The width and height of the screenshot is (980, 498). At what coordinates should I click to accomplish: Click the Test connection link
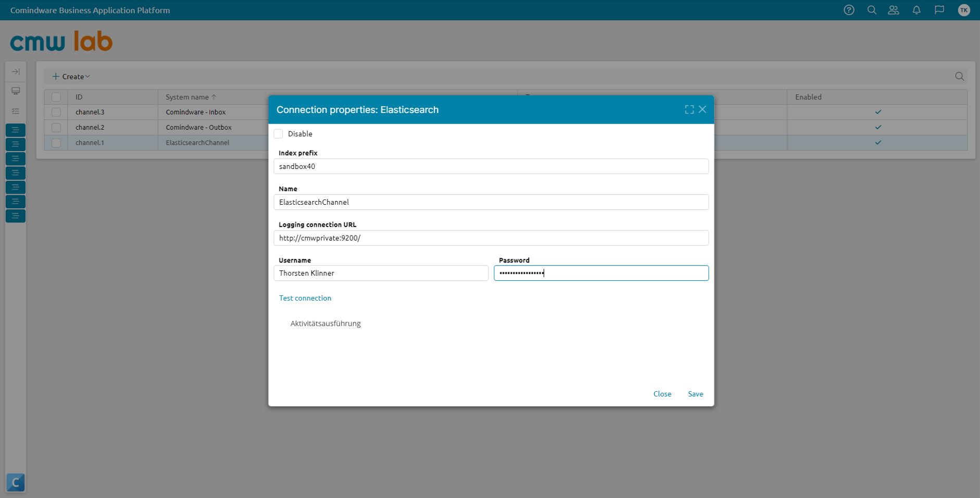[305, 298]
